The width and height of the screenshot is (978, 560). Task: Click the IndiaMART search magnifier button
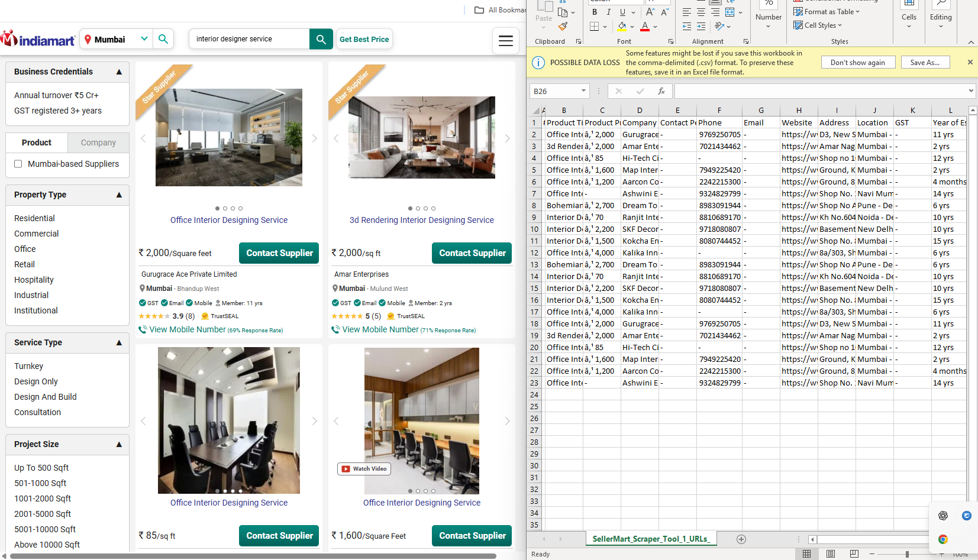tap(321, 39)
